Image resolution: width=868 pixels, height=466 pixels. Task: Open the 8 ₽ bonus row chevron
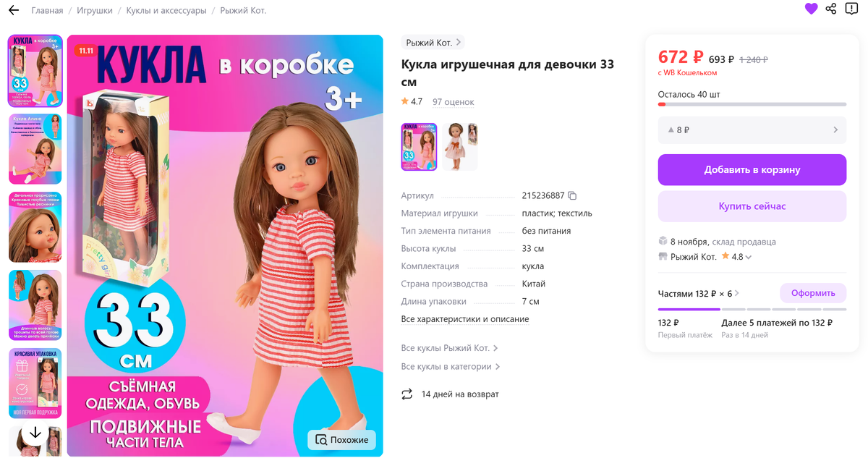835,130
